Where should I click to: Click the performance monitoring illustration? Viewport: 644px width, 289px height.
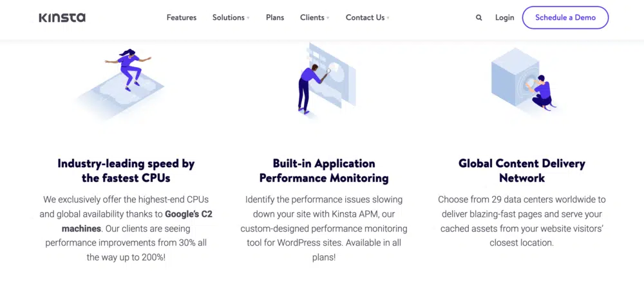(322, 81)
